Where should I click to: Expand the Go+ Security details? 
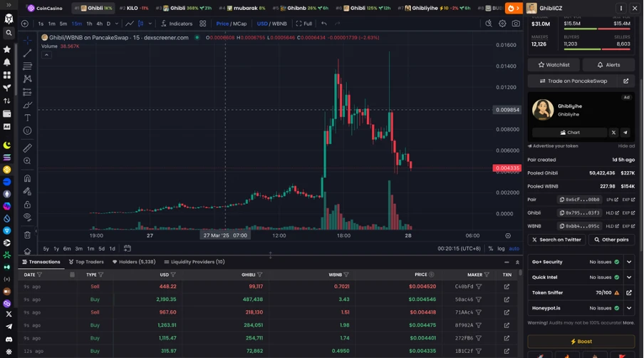pos(629,262)
